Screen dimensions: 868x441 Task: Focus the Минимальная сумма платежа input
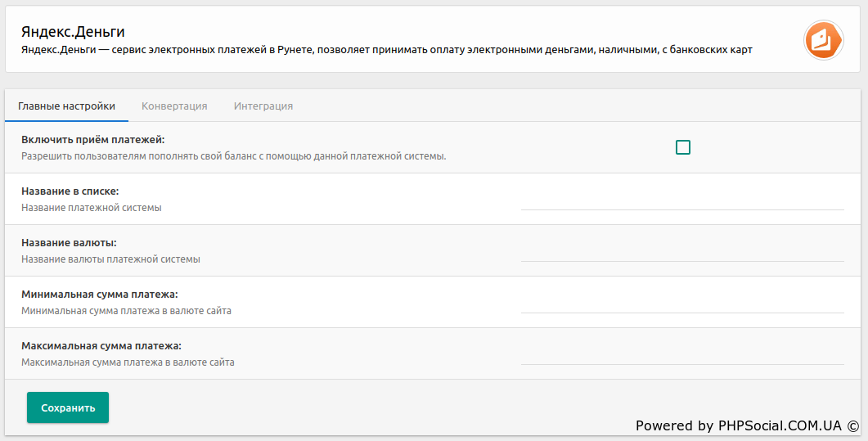click(682, 303)
